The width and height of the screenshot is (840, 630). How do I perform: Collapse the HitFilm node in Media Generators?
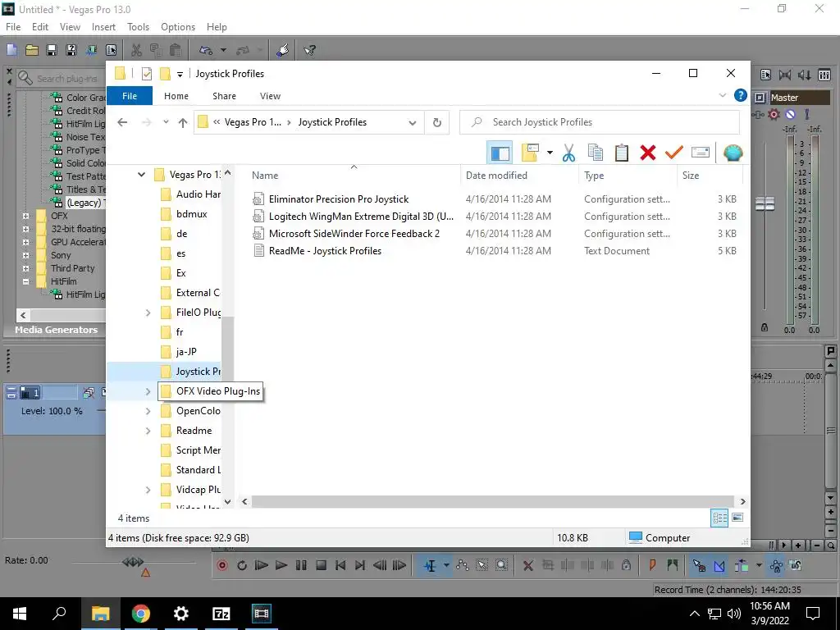pos(25,281)
